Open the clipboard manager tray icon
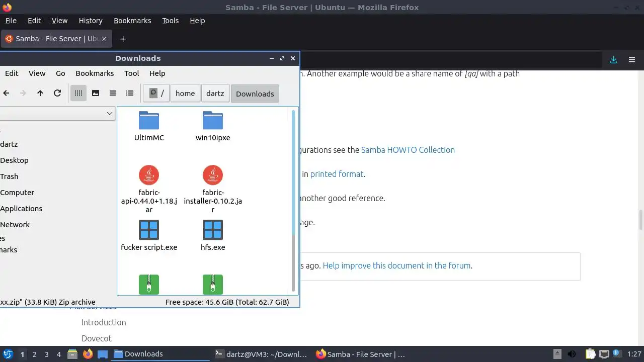The width and height of the screenshot is (644, 362). click(590, 354)
